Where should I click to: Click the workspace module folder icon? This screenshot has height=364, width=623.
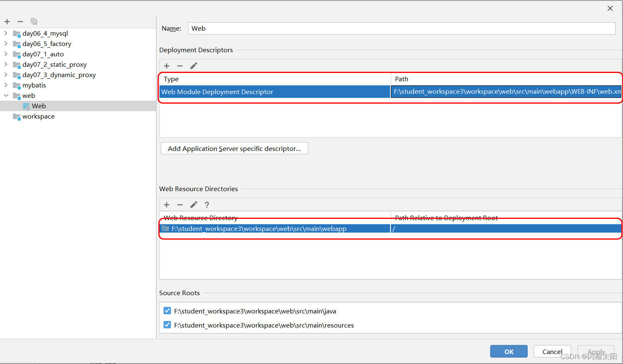coord(17,116)
